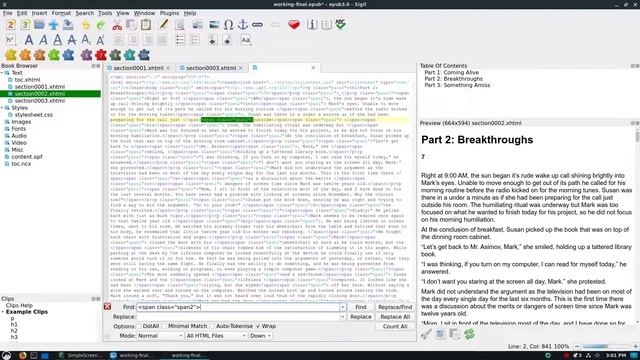Open the Replace history dropdown arrow

pos(343,317)
